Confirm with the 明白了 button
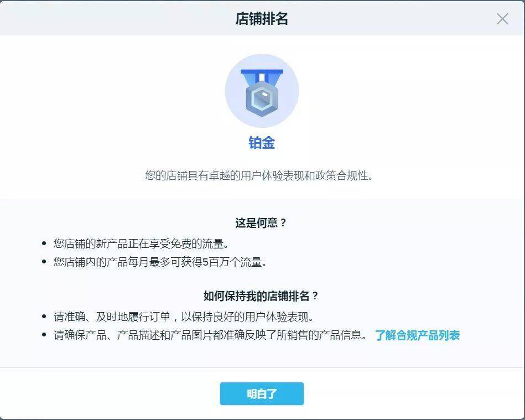Image resolution: width=525 pixels, height=420 pixels. (x=262, y=393)
